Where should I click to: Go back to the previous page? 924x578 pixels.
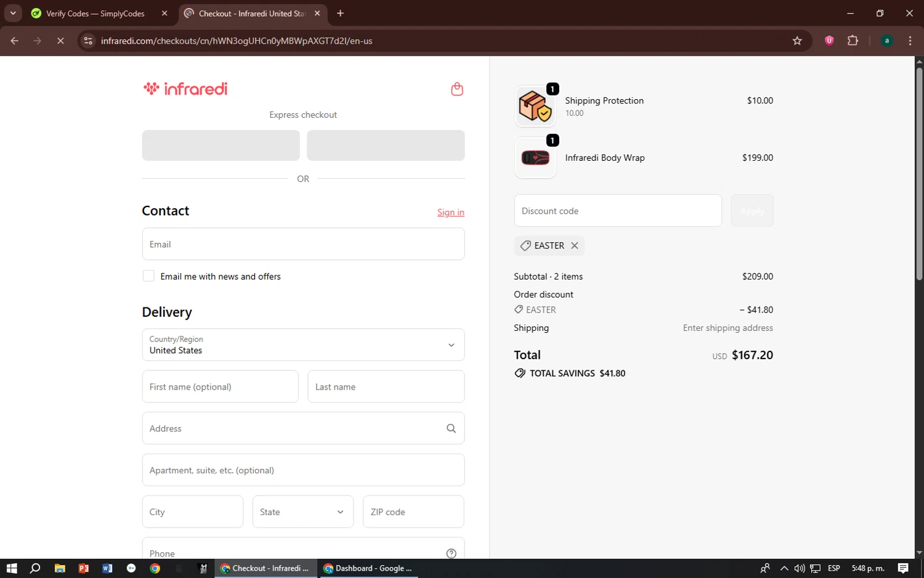[15, 41]
